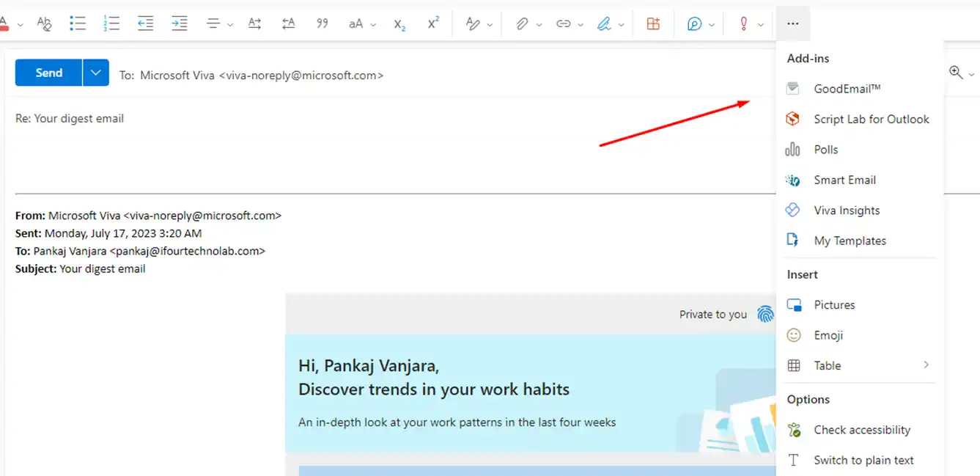Expand the signature dropdown arrow

pyautogui.click(x=622, y=25)
